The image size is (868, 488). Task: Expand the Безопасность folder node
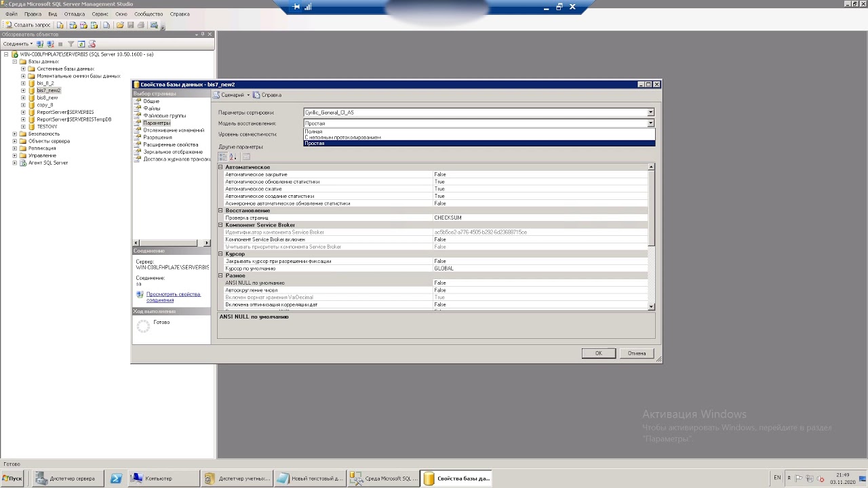pyautogui.click(x=15, y=134)
